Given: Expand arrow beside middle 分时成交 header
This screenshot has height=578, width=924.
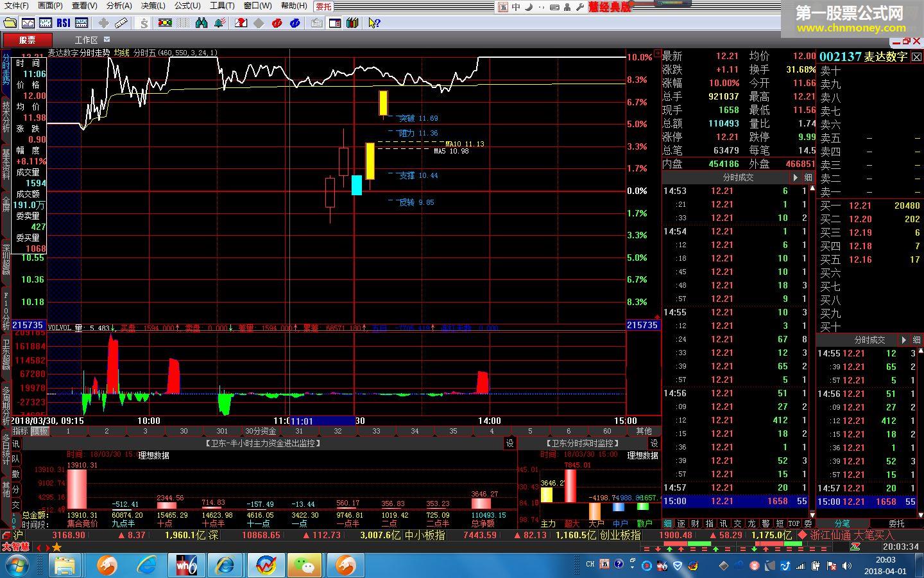Looking at the screenshot, I should tap(796, 177).
